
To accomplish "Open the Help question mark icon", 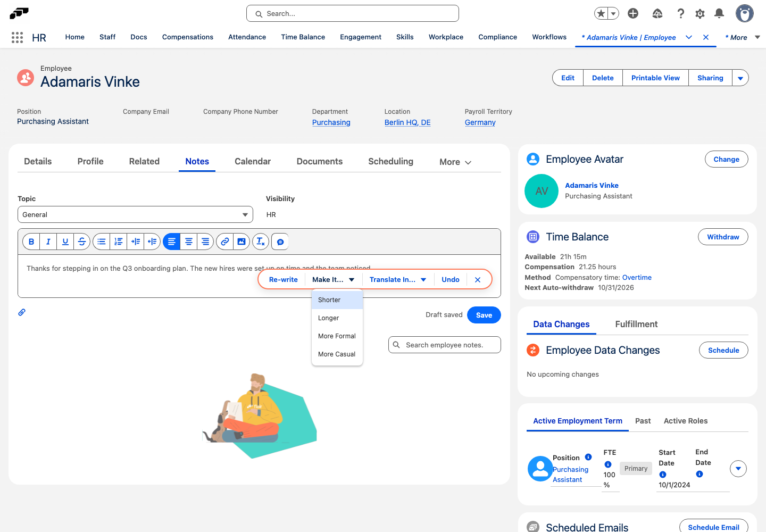I will [680, 13].
